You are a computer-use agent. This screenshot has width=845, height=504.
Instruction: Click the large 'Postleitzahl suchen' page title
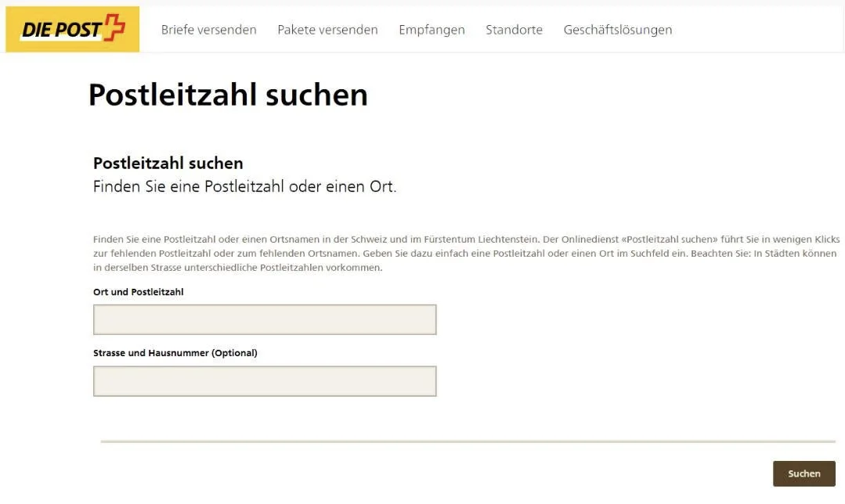(x=228, y=95)
